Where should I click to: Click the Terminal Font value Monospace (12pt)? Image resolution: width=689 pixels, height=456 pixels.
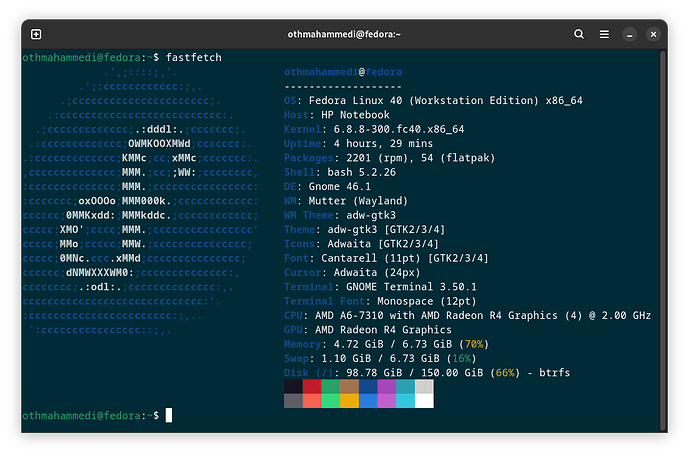pos(427,301)
